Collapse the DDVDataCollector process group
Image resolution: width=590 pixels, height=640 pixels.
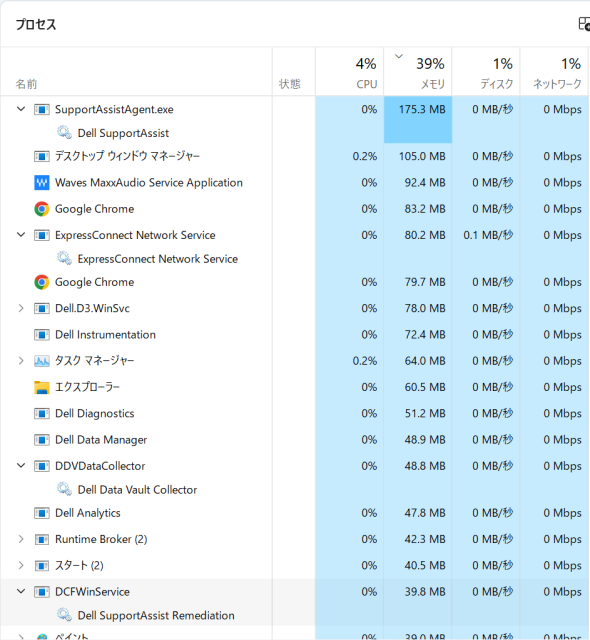click(x=21, y=466)
